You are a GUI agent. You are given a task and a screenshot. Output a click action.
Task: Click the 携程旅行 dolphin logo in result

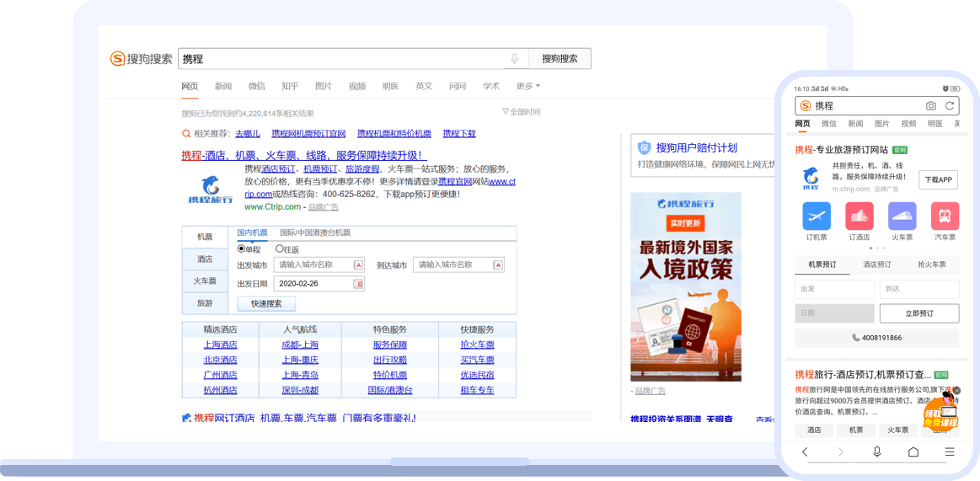[210, 190]
